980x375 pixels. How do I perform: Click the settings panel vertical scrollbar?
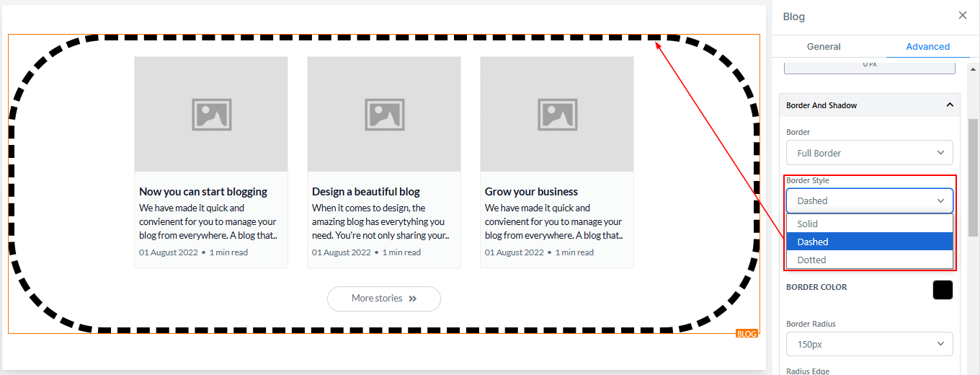973,177
